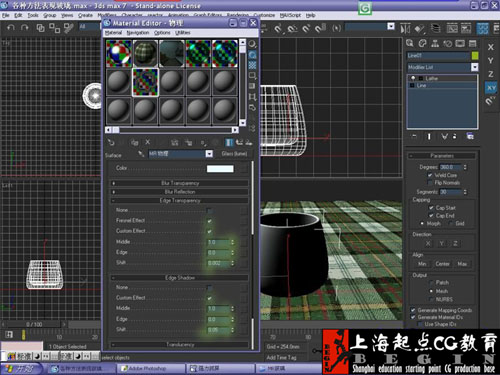The width and height of the screenshot is (500, 375).
Task: Click the Max align button
Action: 462,264
